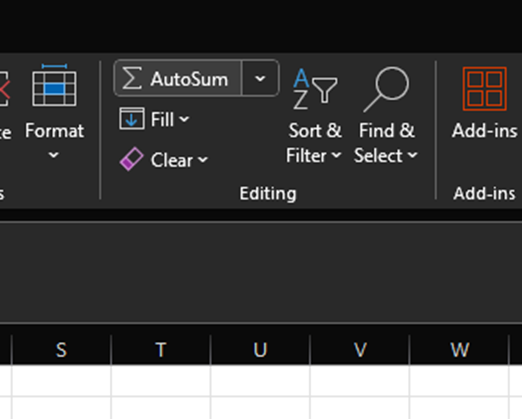Expand the Clear menu chevron
Image resolution: width=522 pixels, height=419 pixels.
tap(203, 160)
